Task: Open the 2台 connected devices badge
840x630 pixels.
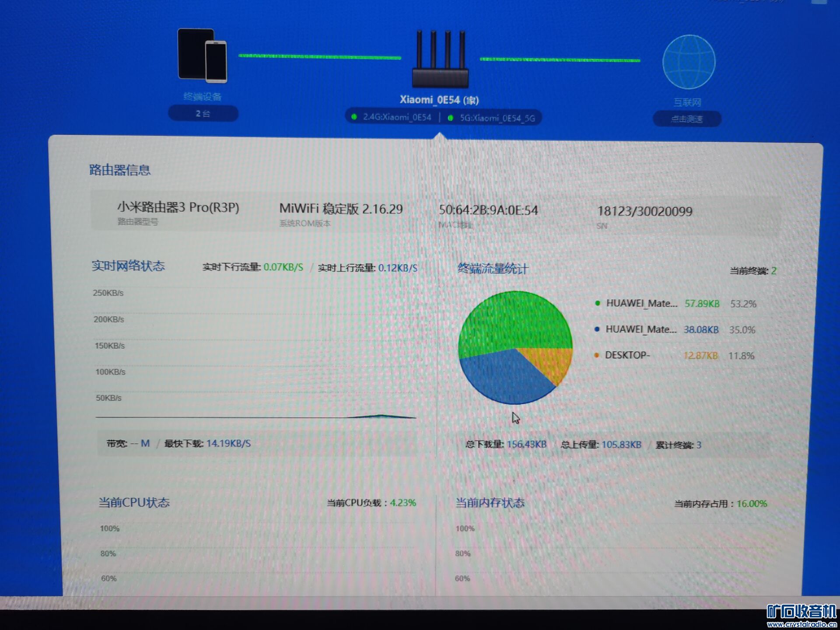Action: click(x=203, y=114)
